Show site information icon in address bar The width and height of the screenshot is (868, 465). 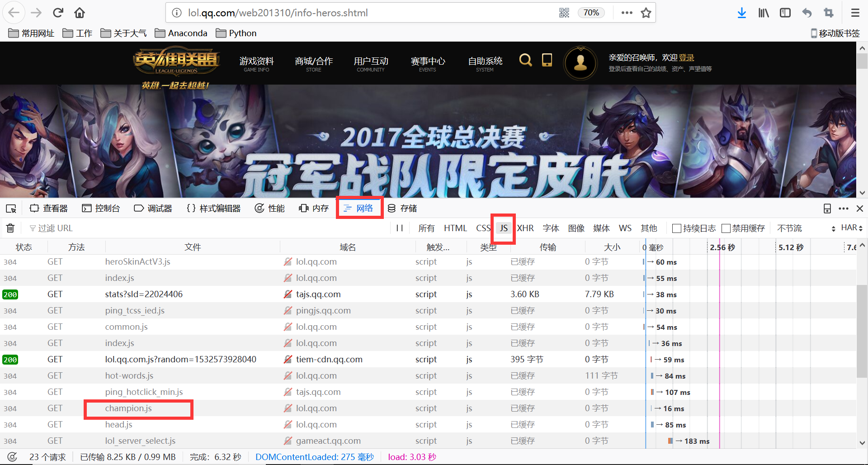[x=177, y=13]
